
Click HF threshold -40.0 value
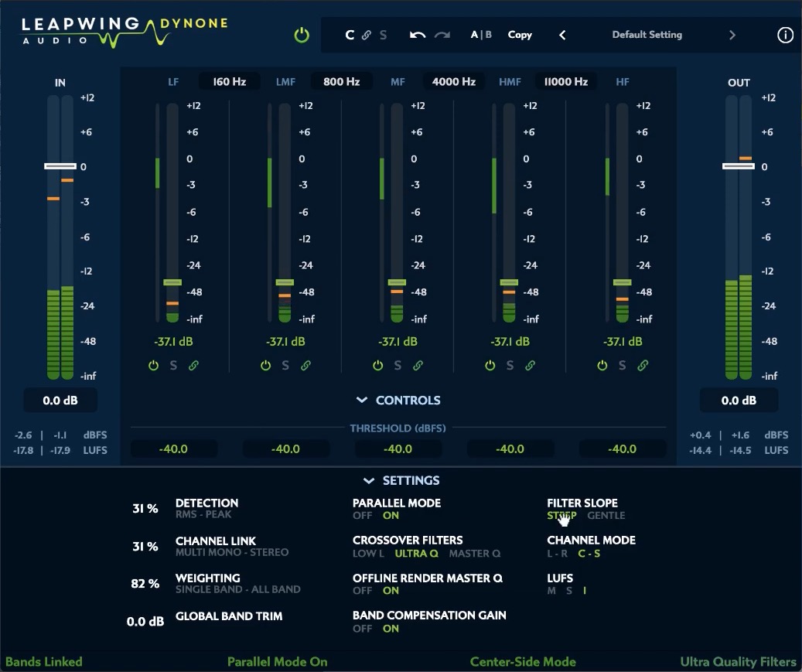coord(622,449)
